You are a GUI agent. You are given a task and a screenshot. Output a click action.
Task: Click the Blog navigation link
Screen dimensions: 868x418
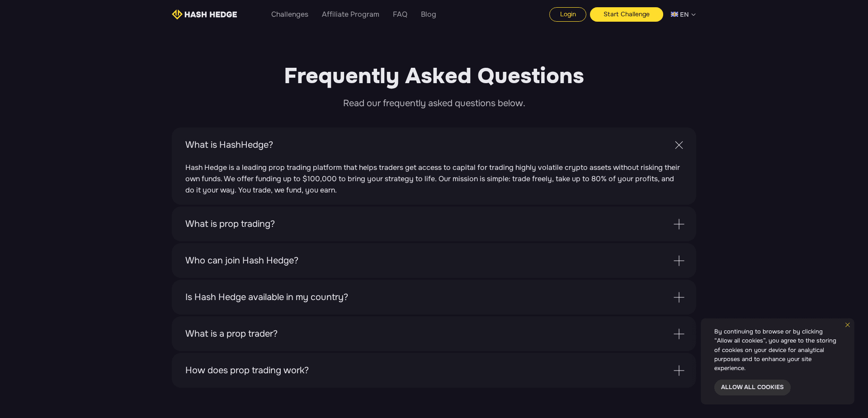click(x=428, y=14)
